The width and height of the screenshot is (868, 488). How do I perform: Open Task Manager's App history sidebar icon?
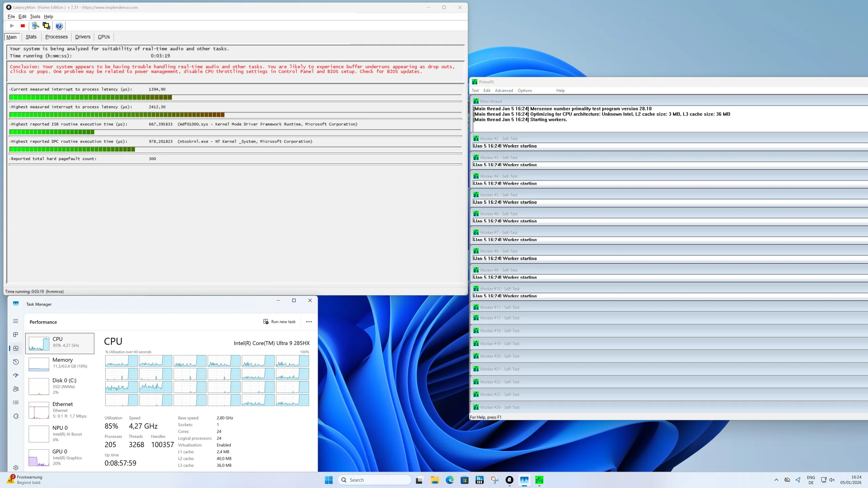coord(16,362)
